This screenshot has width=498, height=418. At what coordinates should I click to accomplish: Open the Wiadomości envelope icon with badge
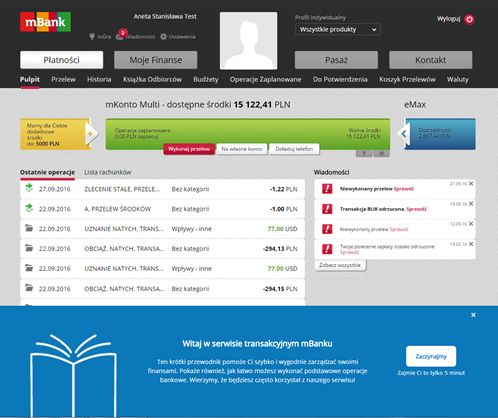click(x=121, y=35)
